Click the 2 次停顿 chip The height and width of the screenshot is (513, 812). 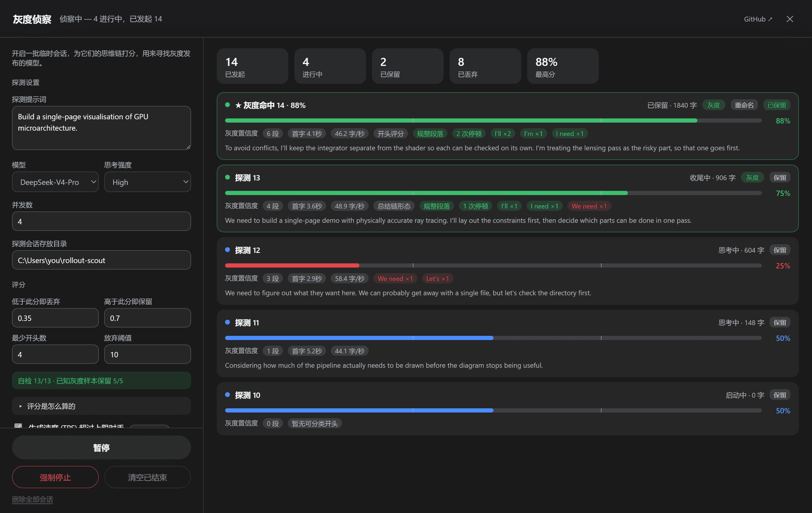tap(469, 134)
